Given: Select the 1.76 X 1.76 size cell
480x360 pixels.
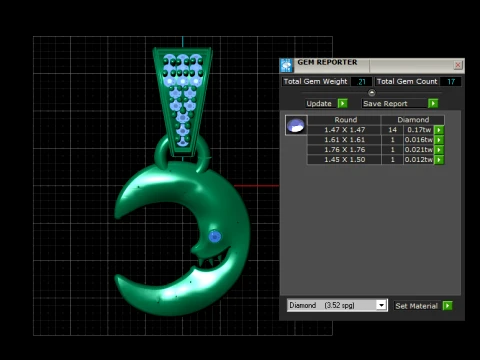Looking at the screenshot, I should pos(344,150).
